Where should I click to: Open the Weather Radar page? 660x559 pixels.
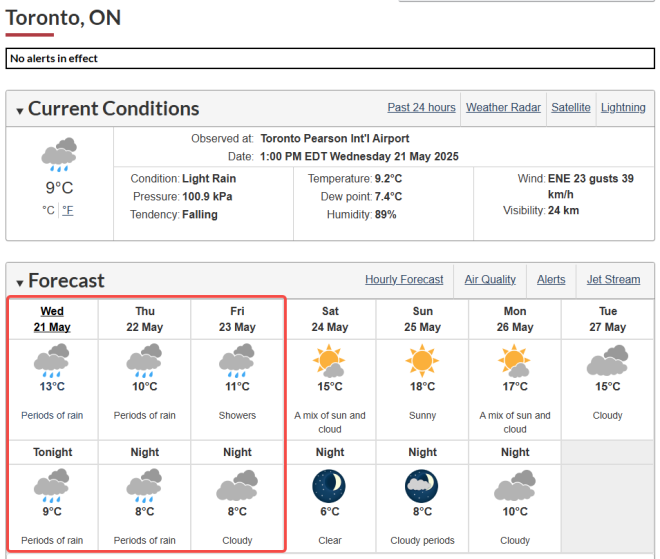coord(503,108)
